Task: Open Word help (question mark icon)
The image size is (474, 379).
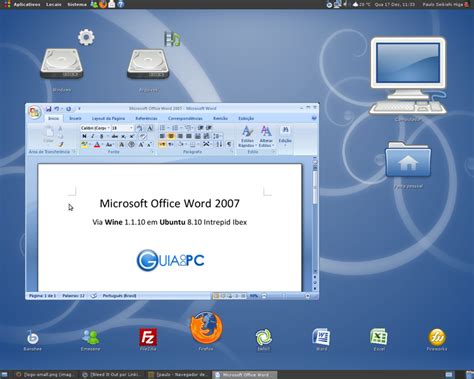Action: tap(314, 118)
